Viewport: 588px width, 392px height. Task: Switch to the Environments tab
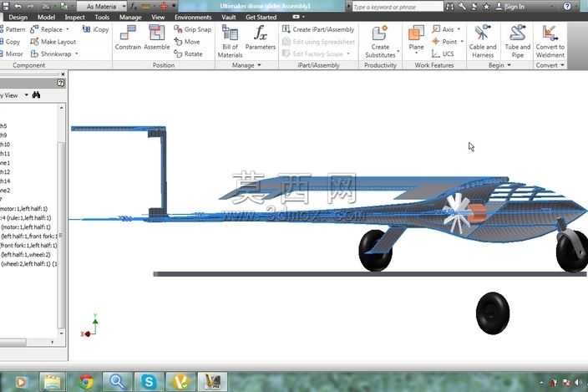[x=193, y=18]
